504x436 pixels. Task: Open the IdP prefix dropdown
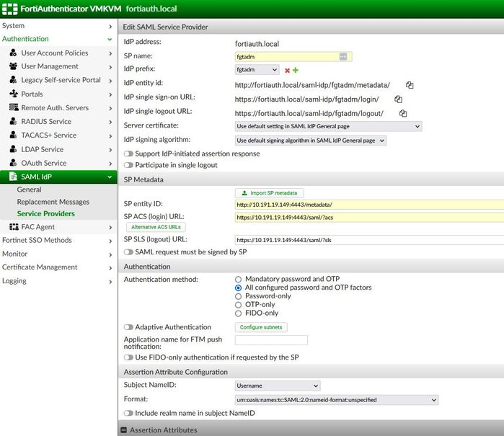(x=257, y=70)
